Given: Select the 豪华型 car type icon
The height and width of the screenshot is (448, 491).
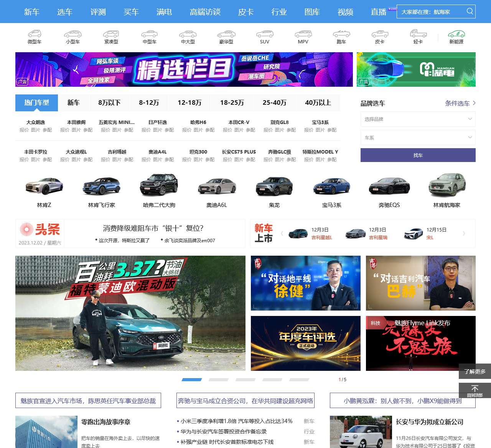Looking at the screenshot, I should (226, 34).
